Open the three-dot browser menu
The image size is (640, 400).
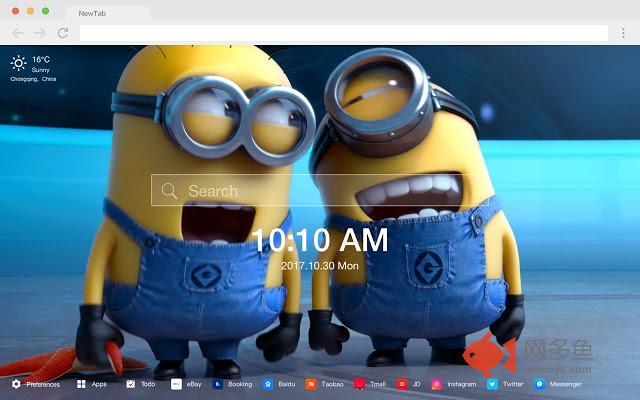[623, 33]
